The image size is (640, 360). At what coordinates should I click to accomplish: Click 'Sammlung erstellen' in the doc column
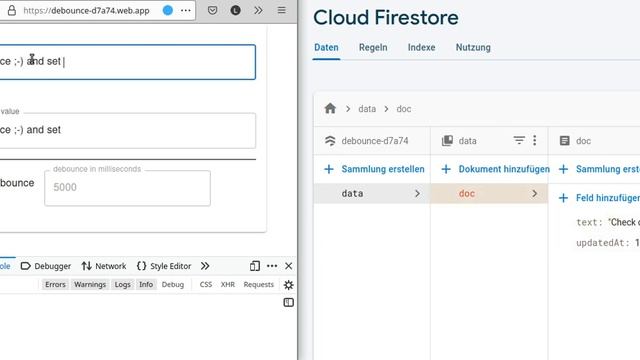599,169
